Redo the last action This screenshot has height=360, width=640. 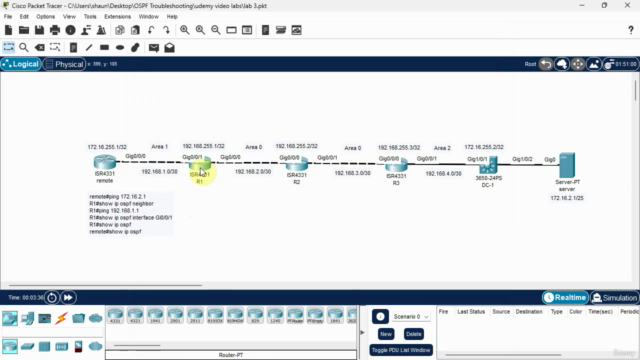coord(166,30)
